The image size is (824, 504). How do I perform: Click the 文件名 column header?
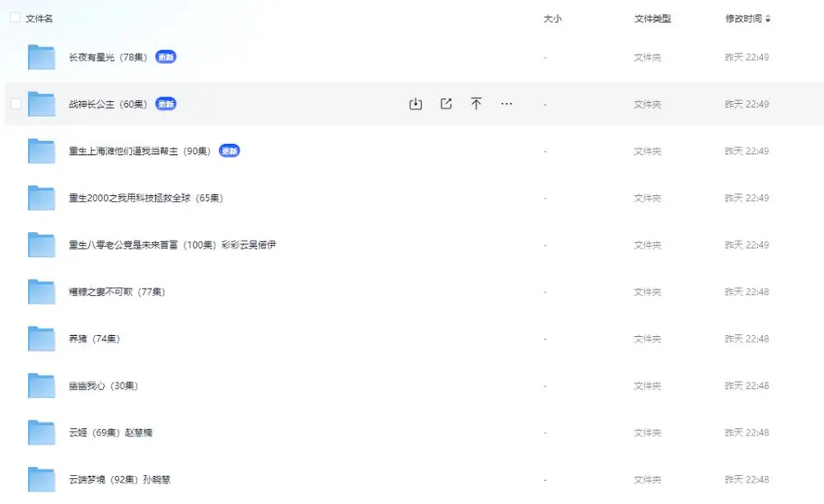pyautogui.click(x=40, y=19)
